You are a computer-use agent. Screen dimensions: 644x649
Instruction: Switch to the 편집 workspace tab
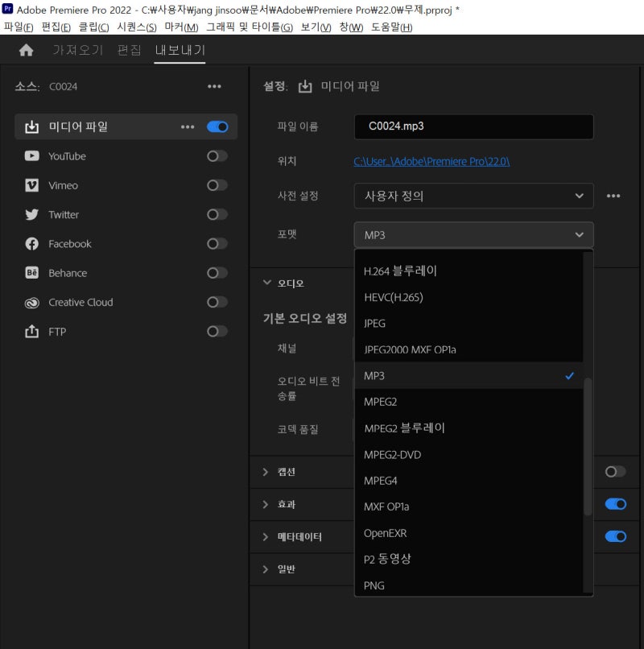pos(129,50)
